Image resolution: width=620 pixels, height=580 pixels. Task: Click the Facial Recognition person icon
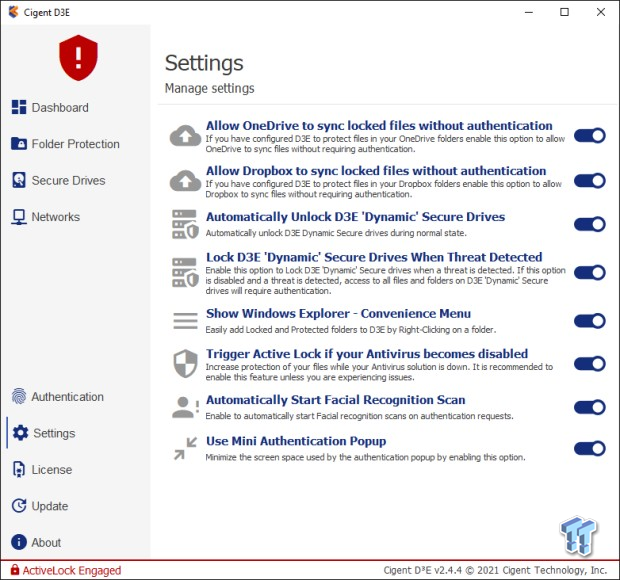point(185,407)
